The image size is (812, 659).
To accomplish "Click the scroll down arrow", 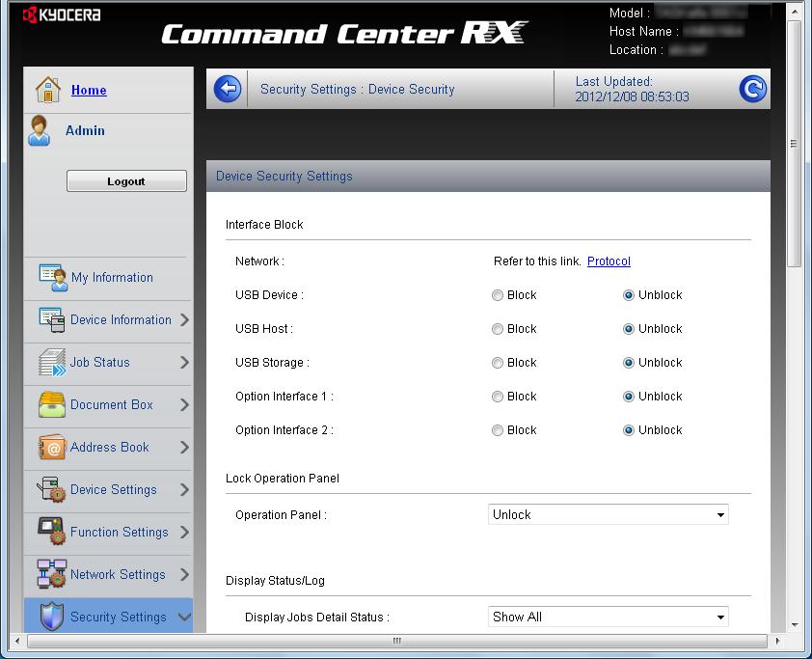I will (795, 625).
